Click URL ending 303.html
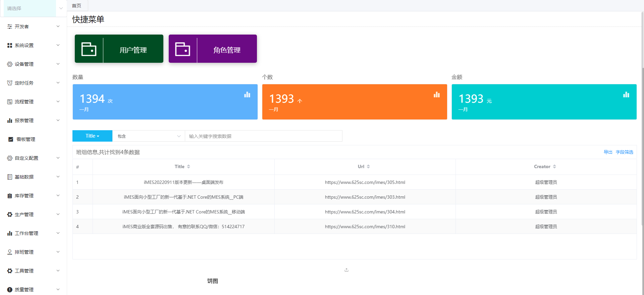Image resolution: width=644 pixels, height=295 pixels. coord(365,197)
